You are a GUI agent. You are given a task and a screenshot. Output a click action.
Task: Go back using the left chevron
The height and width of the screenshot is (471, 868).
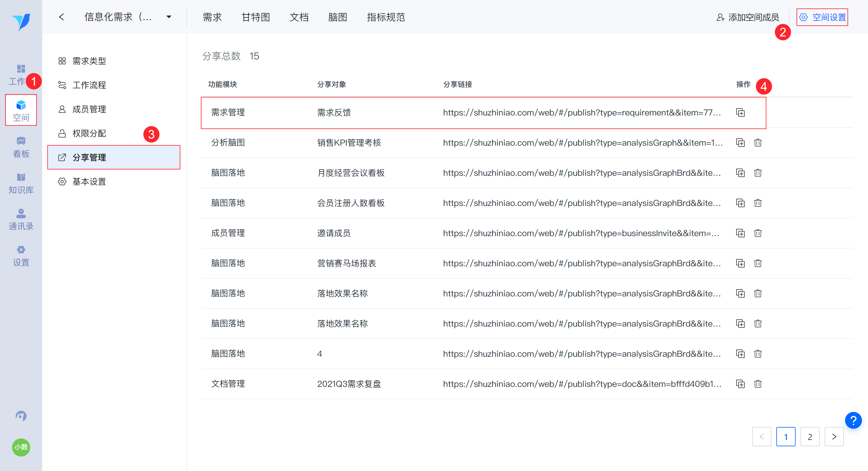61,17
